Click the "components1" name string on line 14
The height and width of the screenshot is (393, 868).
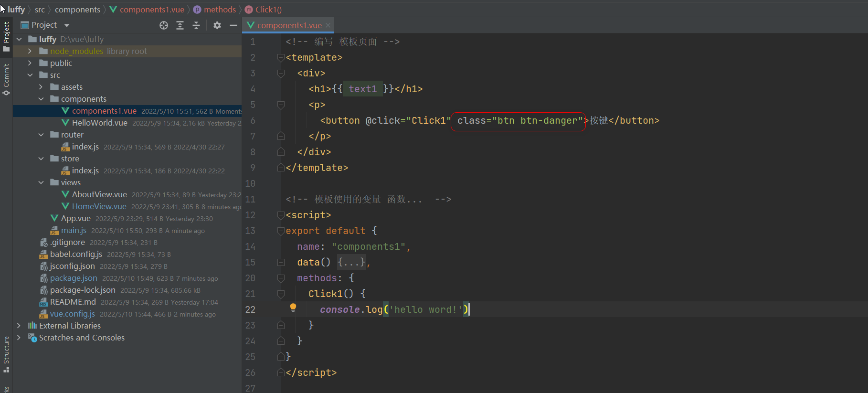coord(369,246)
